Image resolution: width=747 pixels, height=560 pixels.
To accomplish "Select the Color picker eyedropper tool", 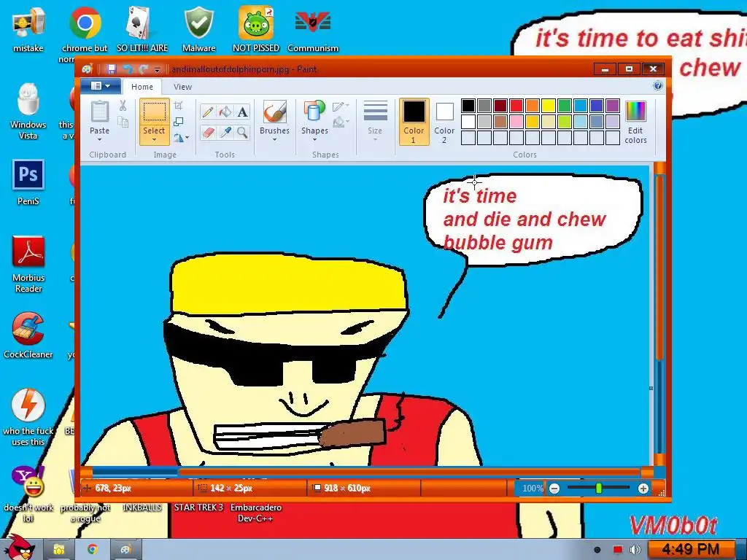I will click(x=225, y=132).
